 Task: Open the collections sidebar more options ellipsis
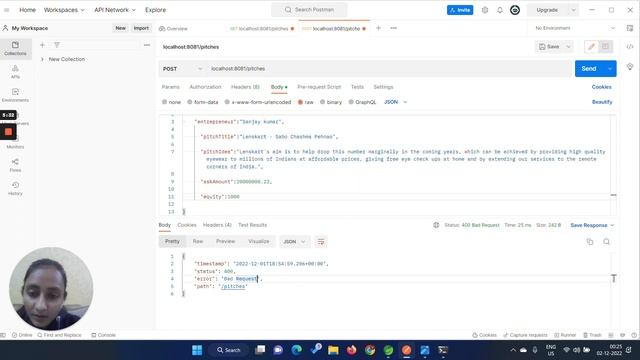147,45
